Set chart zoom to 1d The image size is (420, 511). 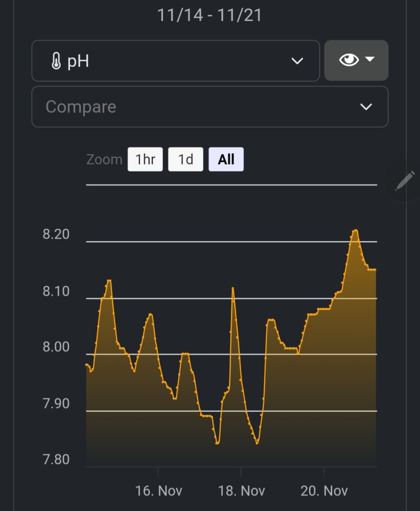coord(185,159)
